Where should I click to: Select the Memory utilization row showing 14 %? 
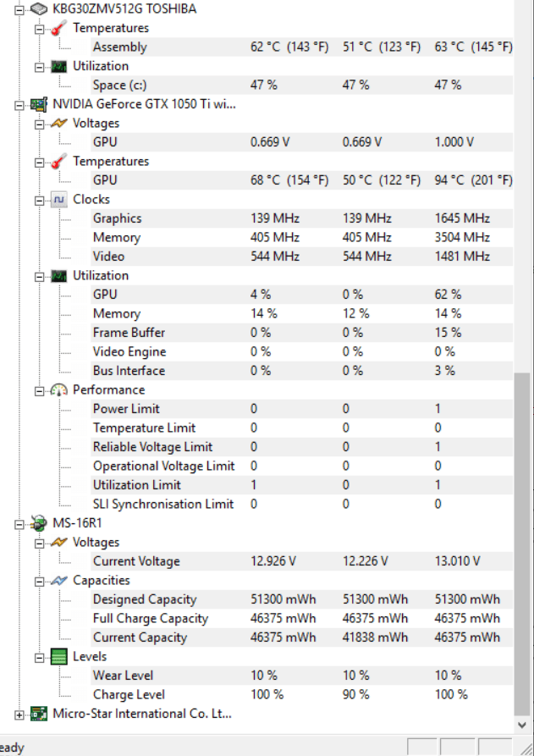tap(302, 314)
